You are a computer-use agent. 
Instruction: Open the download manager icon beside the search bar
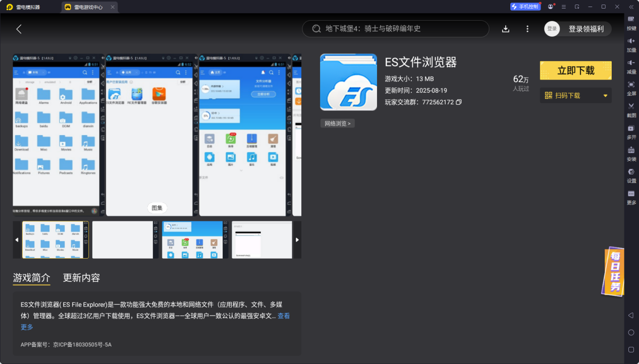tap(505, 29)
